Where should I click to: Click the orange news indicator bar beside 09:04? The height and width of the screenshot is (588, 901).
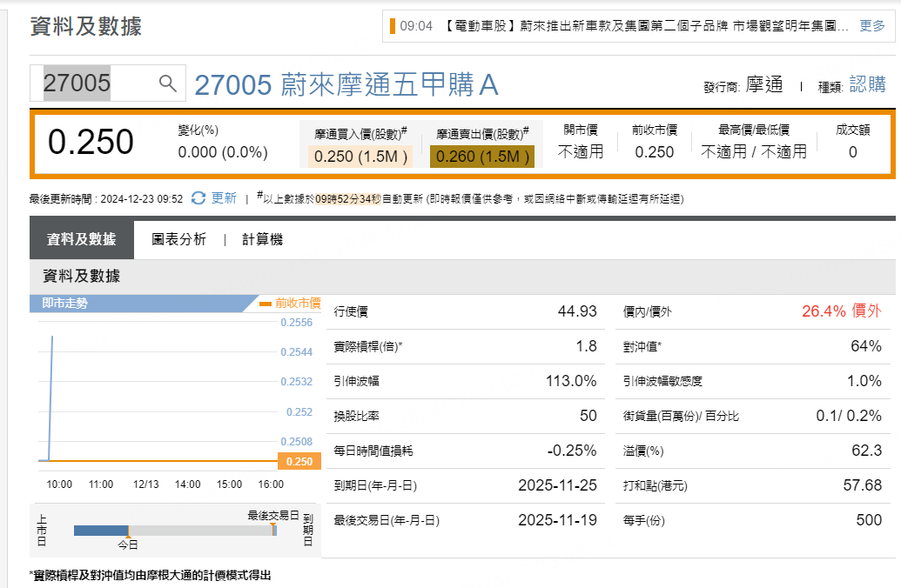point(393,26)
